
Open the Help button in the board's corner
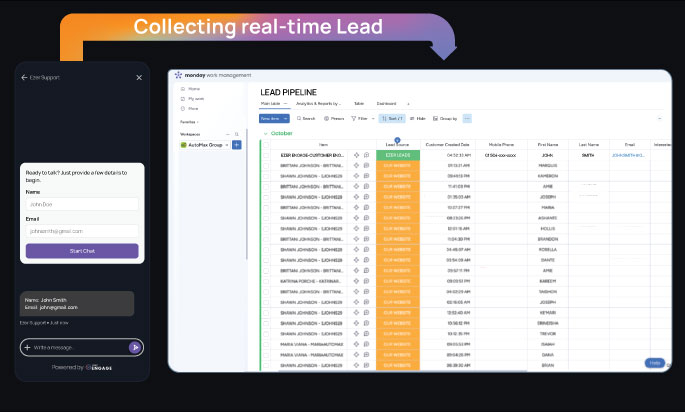click(654, 363)
